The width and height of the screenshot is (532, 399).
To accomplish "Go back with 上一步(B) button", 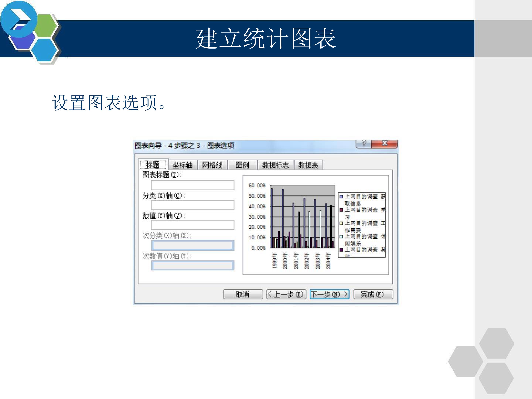I will coord(286,294).
